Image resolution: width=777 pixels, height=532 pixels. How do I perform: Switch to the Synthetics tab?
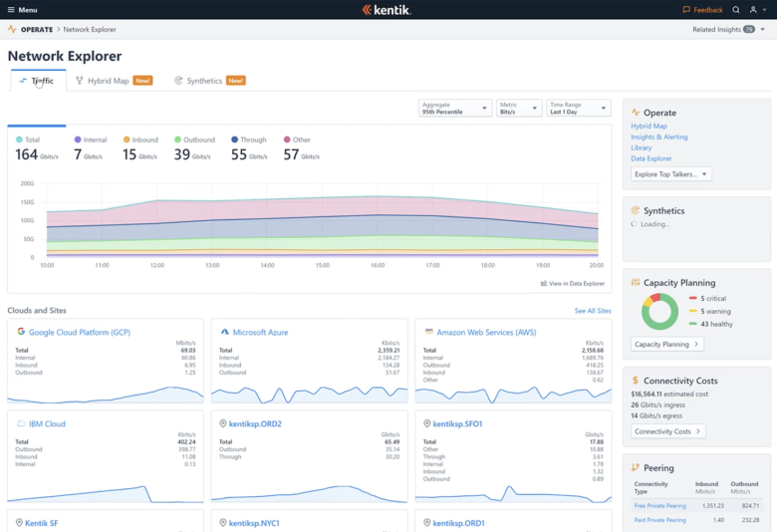pyautogui.click(x=209, y=81)
